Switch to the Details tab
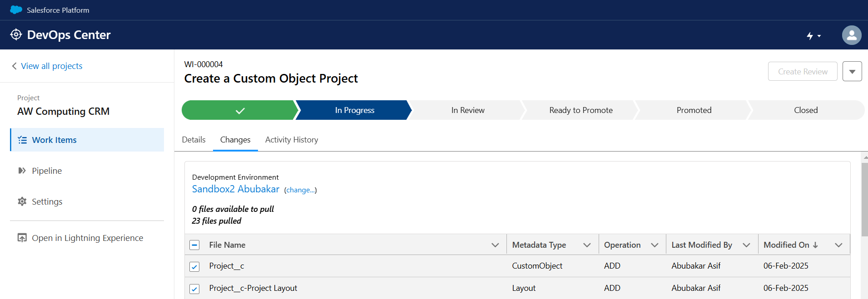The width and height of the screenshot is (868, 299). pyautogui.click(x=193, y=140)
